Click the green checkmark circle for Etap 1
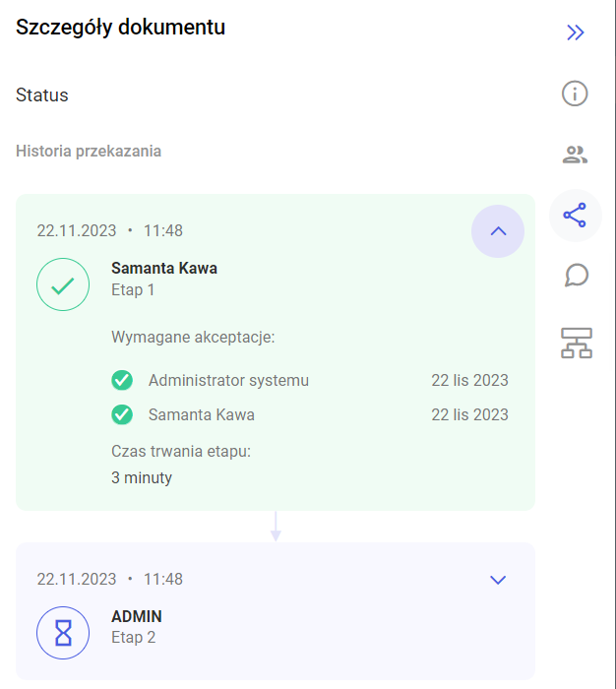The image size is (616, 689). click(x=63, y=284)
